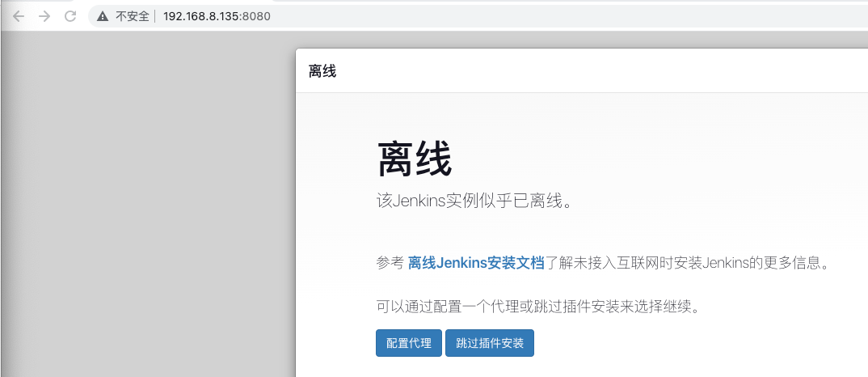Click the text 该Jenkins实例似乎已离线。

[474, 201]
